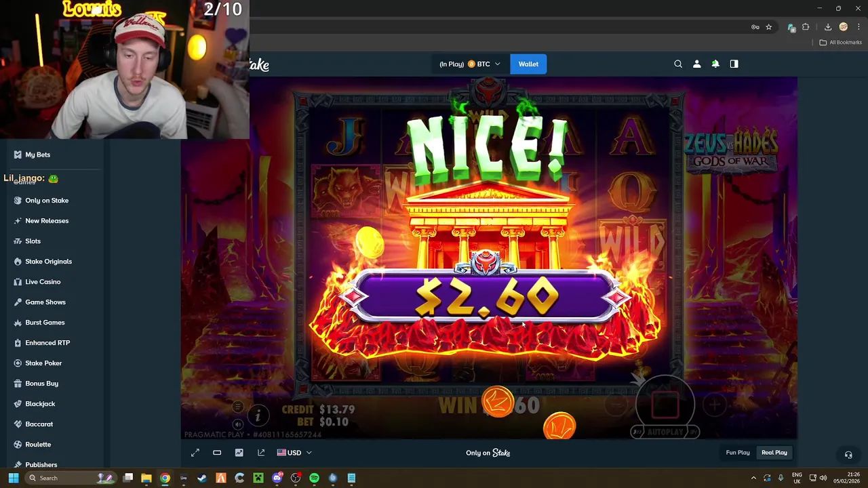Open Steam from taskbar
This screenshot has width=868, height=488.
202,478
